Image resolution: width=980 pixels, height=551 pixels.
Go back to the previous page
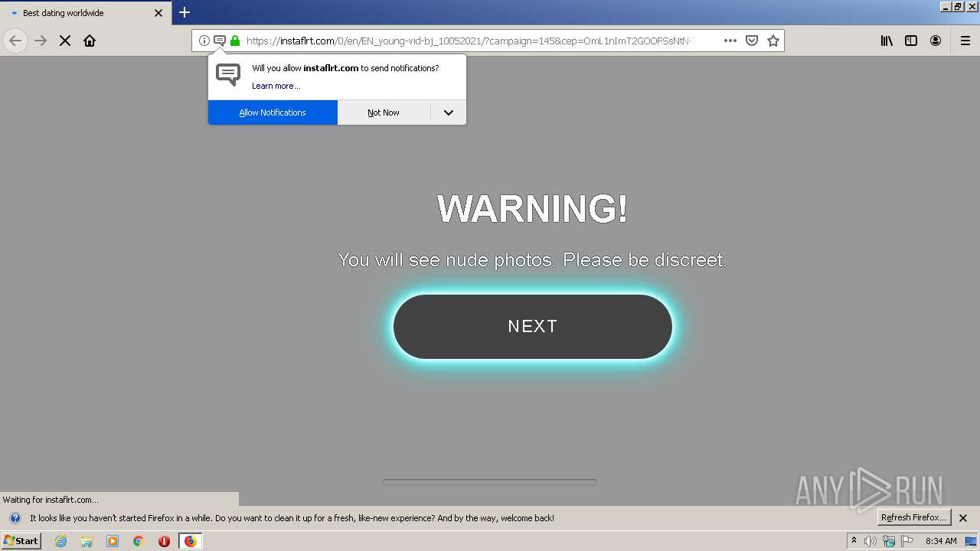(15, 41)
